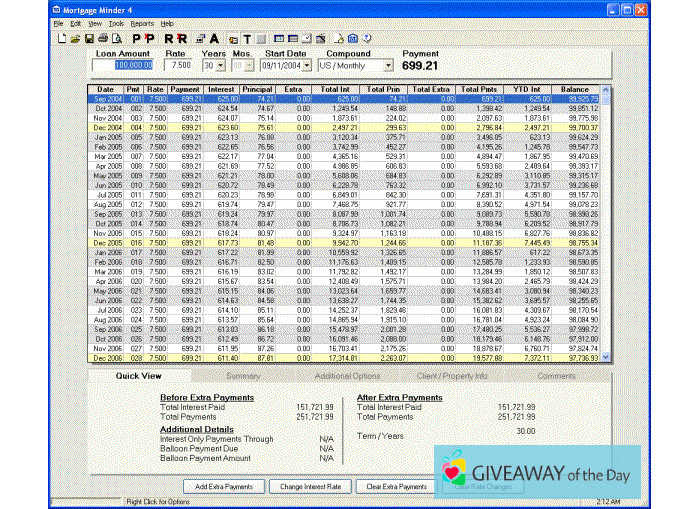The width and height of the screenshot is (700, 509).
Task: Open a file with the folder icon
Action: pos(74,37)
